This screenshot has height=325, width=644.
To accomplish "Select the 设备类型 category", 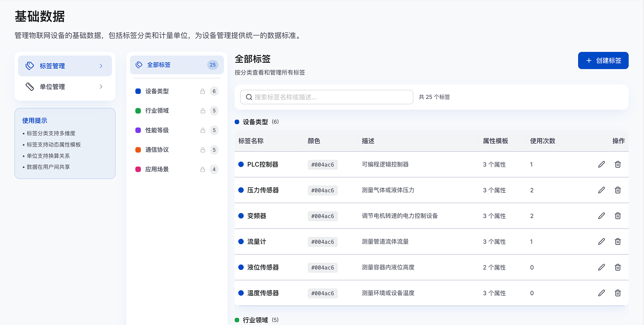I will pyautogui.click(x=177, y=91).
